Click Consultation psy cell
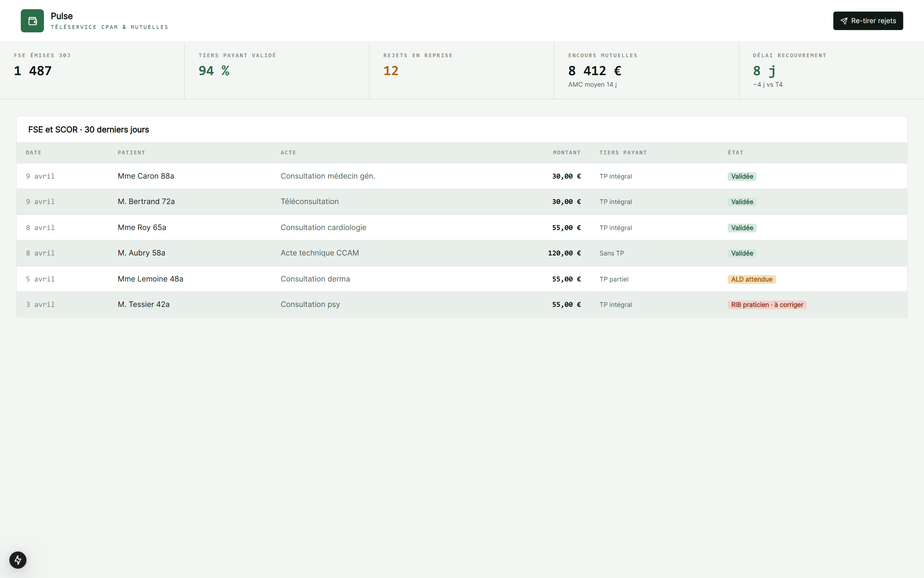The height and width of the screenshot is (578, 924). [310, 304]
